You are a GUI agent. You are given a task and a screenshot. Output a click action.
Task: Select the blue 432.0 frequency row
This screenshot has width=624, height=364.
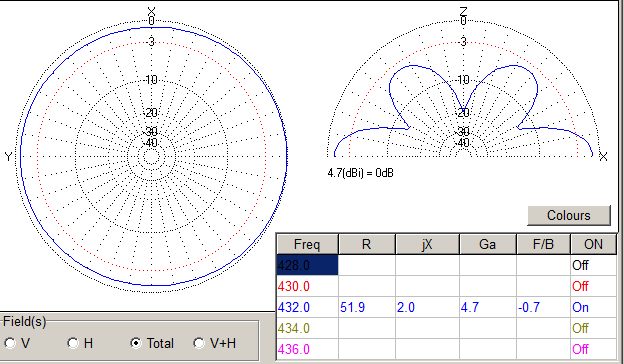click(447, 307)
